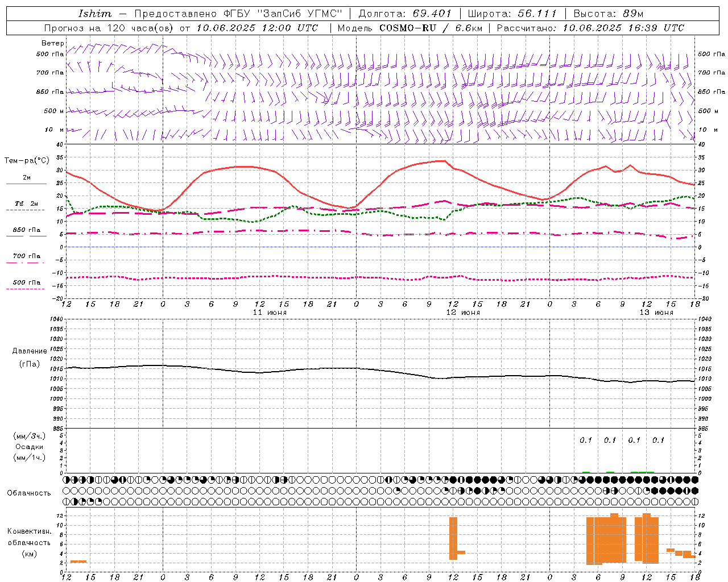
Task: Click the "12 июня" date label
Action: coord(463,313)
